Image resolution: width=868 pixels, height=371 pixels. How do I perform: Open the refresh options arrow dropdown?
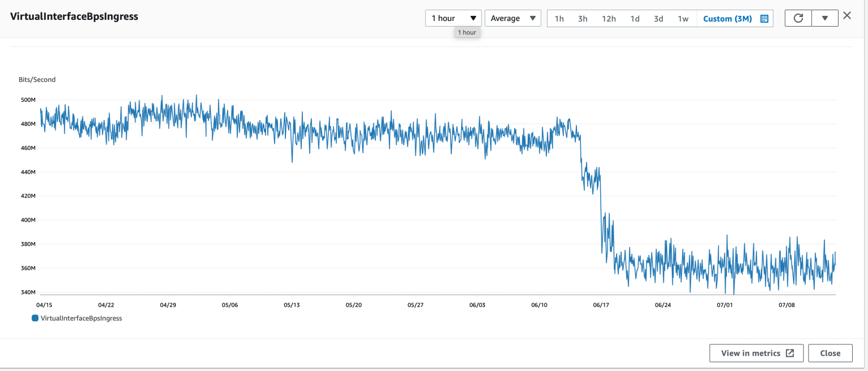(x=824, y=18)
